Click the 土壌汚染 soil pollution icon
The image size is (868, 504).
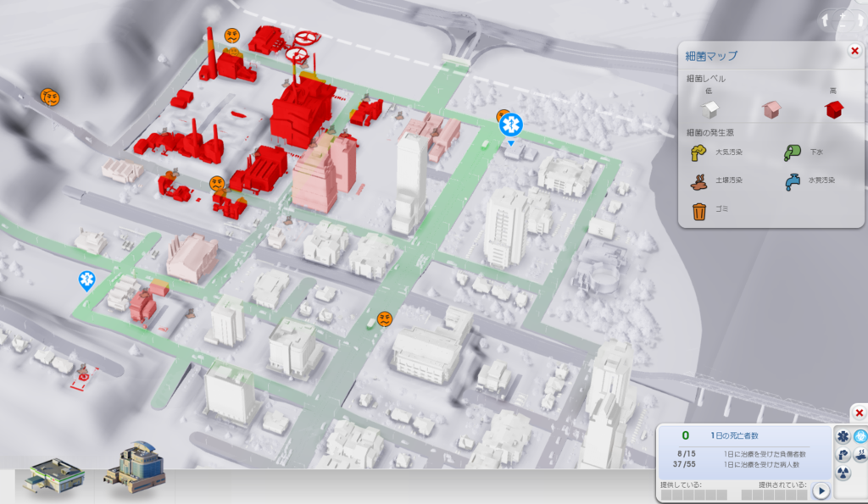tap(699, 181)
